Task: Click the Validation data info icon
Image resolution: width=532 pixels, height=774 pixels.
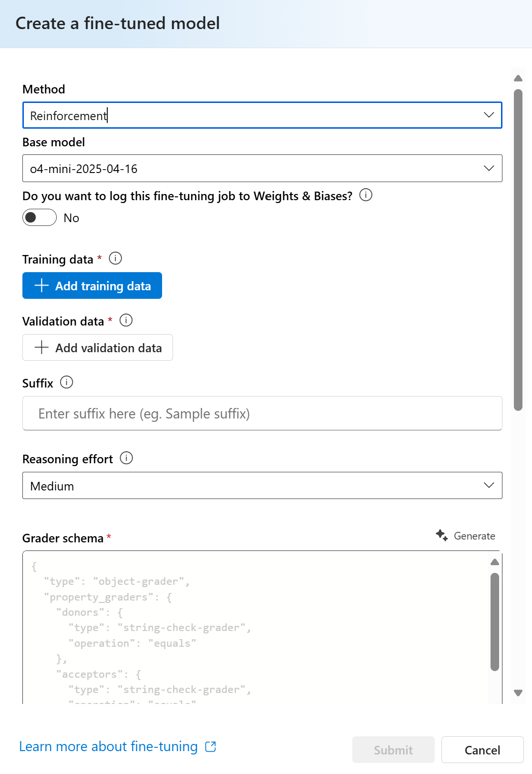Action: click(x=126, y=320)
